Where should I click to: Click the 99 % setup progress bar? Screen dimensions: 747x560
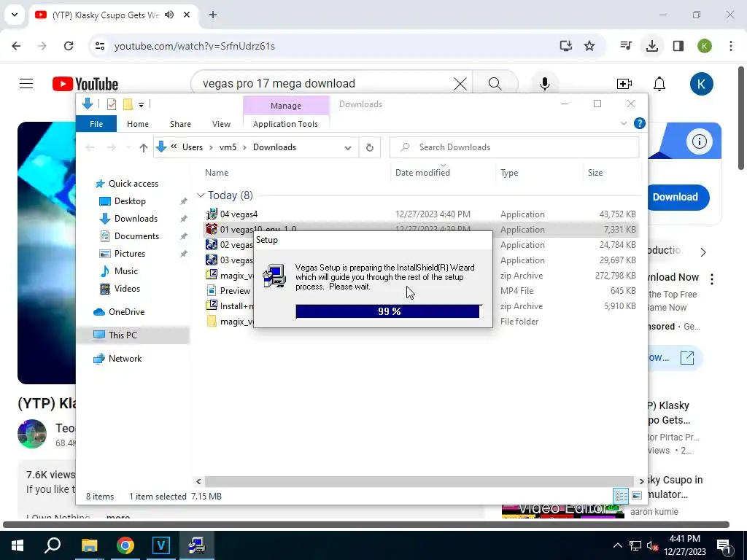pos(389,311)
